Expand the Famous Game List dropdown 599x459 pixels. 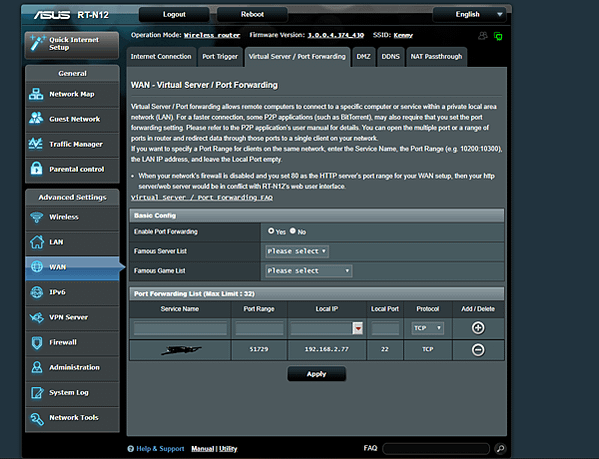click(309, 271)
